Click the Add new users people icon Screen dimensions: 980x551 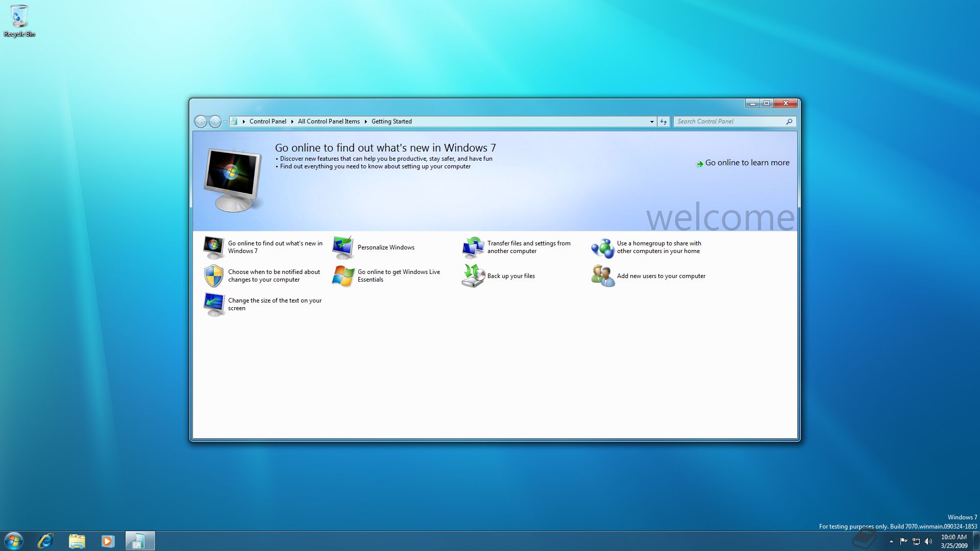602,276
